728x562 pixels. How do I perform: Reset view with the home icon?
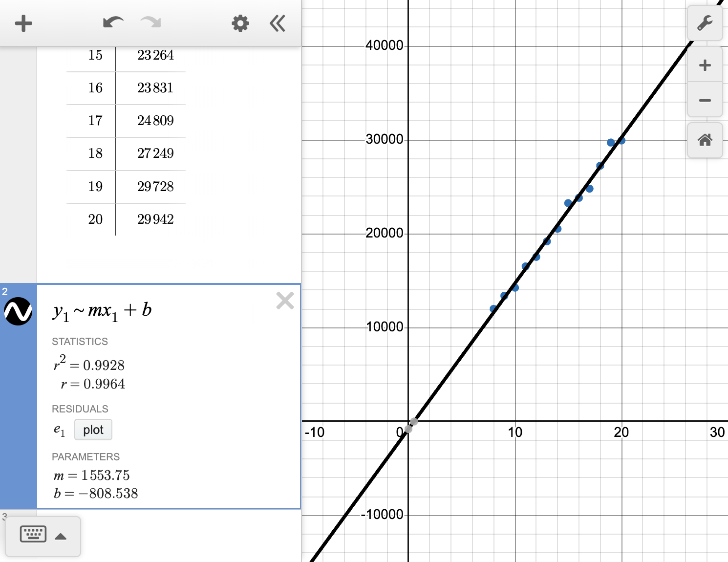705,140
